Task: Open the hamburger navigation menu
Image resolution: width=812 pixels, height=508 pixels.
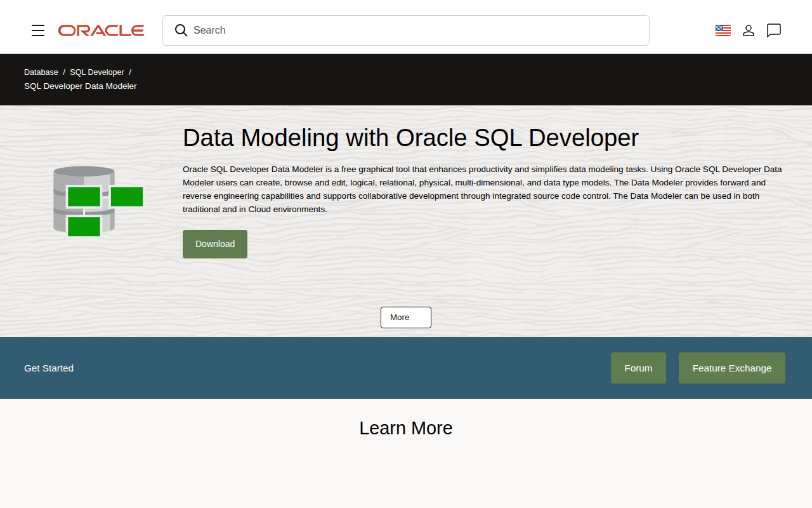Action: 38,30
